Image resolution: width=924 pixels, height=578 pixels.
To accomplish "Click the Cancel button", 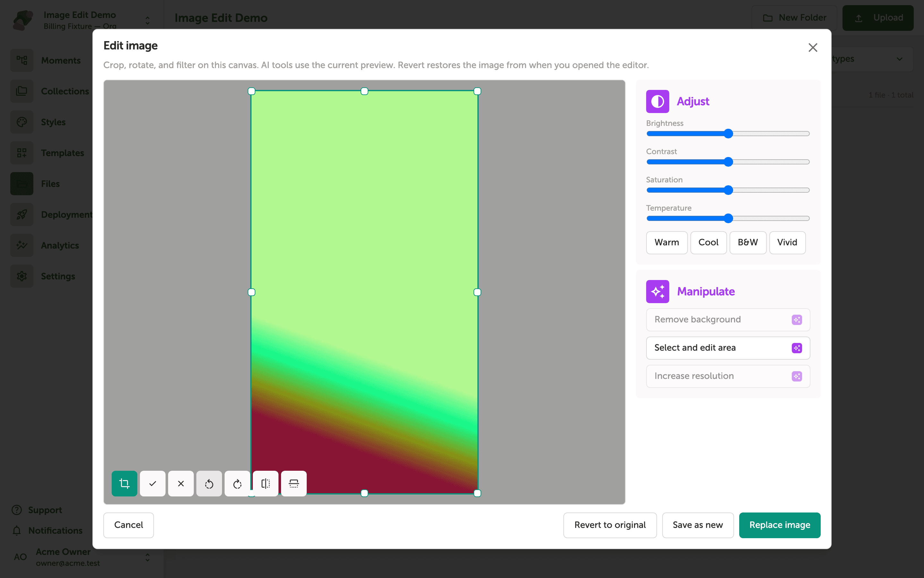I will pyautogui.click(x=128, y=525).
